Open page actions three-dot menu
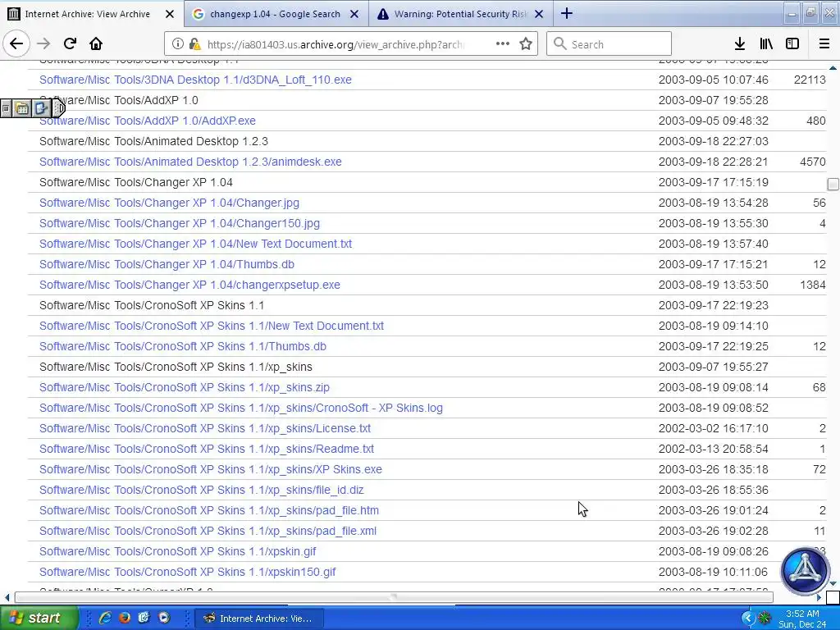This screenshot has height=630, width=840. 503,44
